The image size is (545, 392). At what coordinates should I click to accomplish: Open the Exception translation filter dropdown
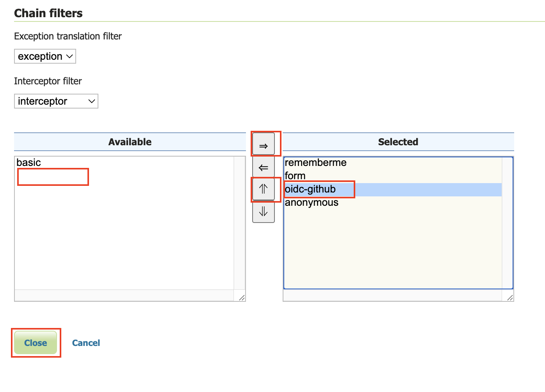click(x=45, y=56)
